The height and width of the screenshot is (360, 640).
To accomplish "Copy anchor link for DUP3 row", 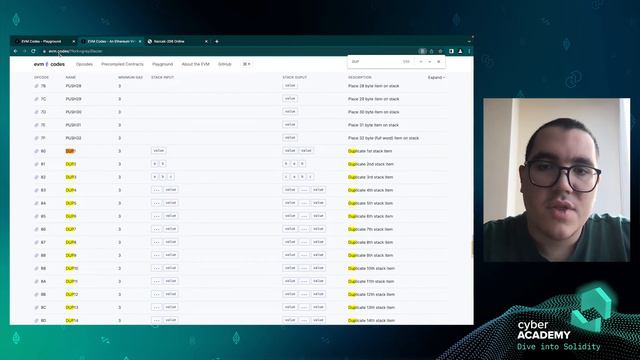I will (x=36, y=178).
